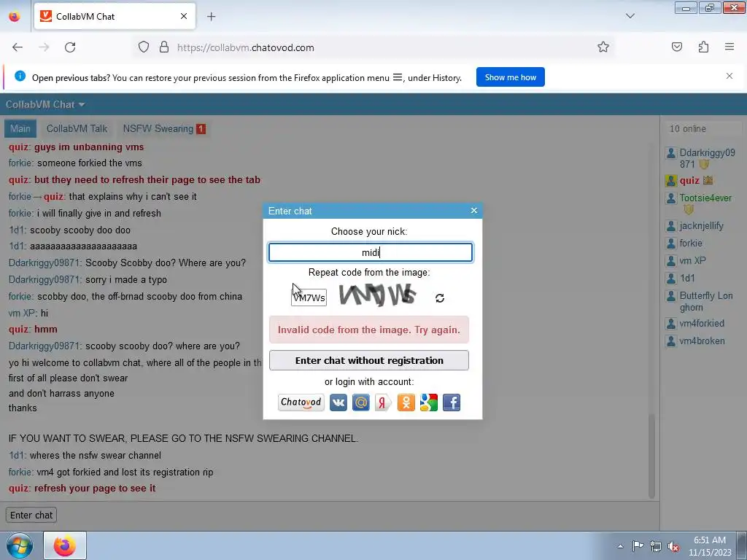Image resolution: width=747 pixels, height=560 pixels.
Task: View site security padlock information
Action: (x=164, y=47)
